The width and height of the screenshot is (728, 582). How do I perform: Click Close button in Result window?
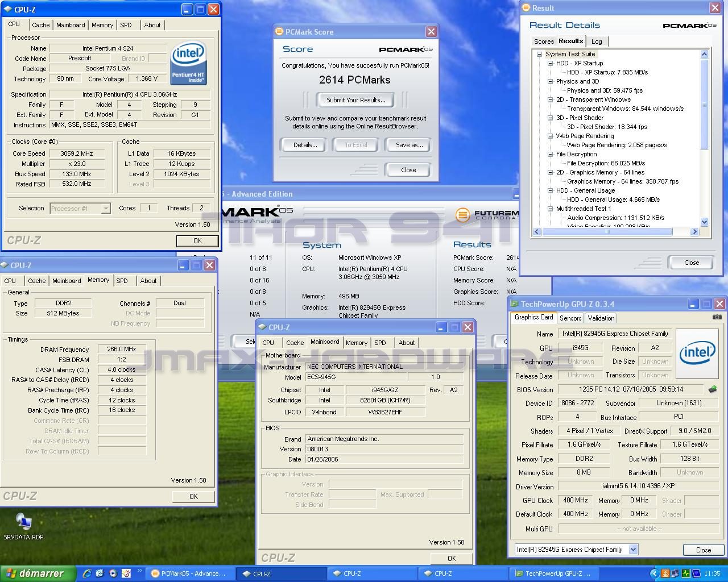click(692, 263)
